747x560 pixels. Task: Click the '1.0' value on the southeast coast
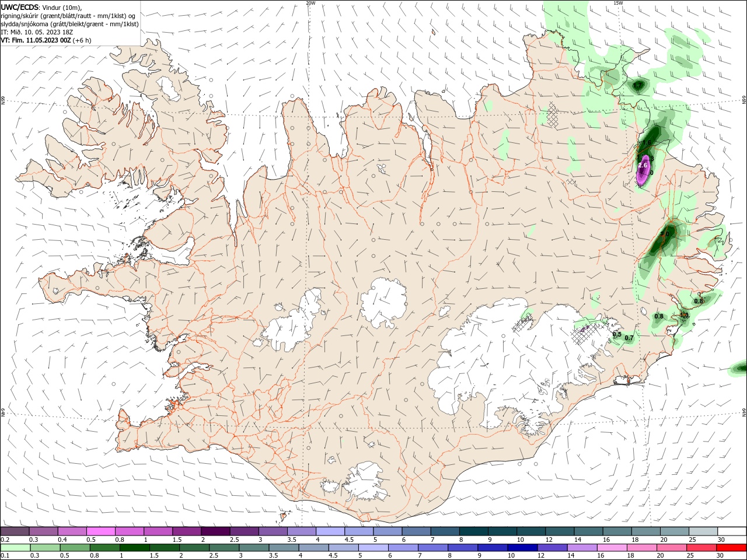pyautogui.click(x=685, y=316)
